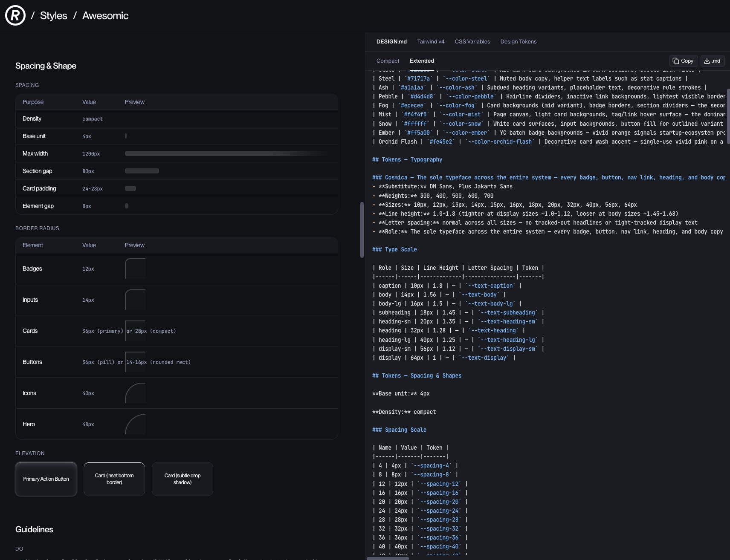The width and height of the screenshot is (730, 560).
Task: Click the '--spacing-40' token in code
Action: tap(439, 547)
